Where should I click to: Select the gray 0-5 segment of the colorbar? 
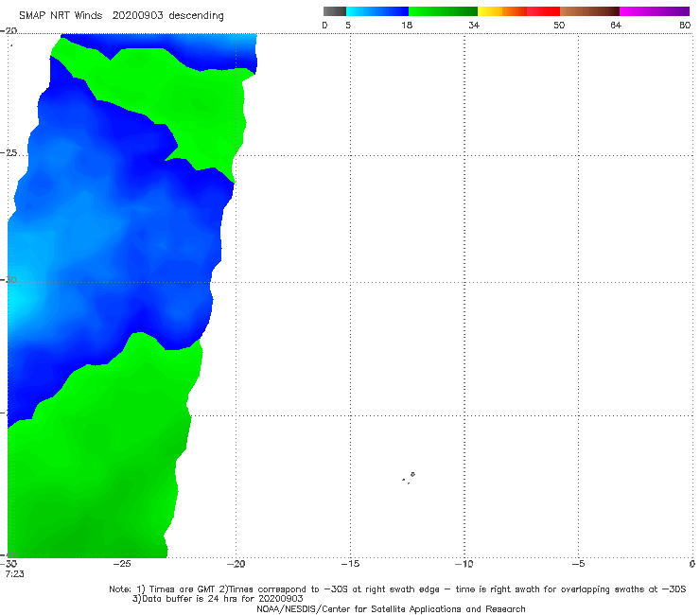(x=335, y=11)
